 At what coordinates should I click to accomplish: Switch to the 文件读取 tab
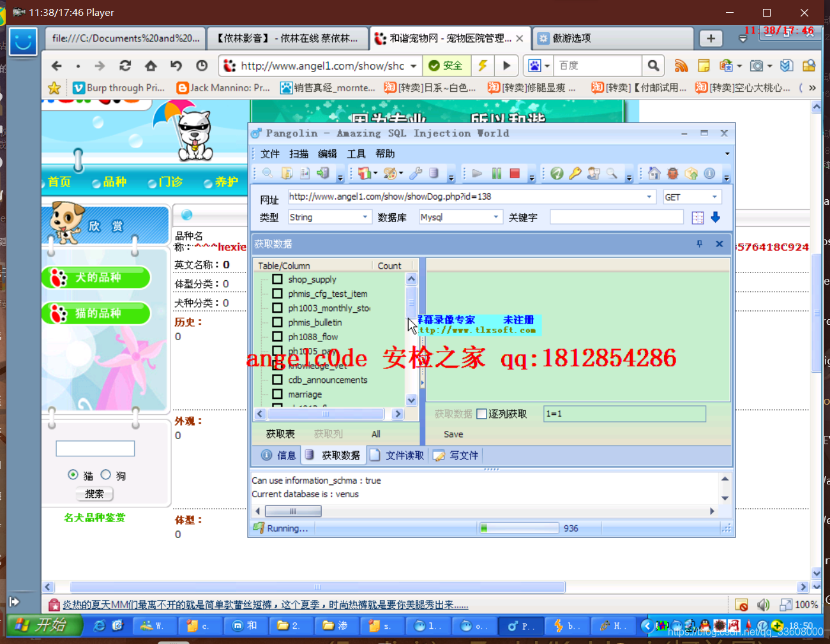coord(396,455)
